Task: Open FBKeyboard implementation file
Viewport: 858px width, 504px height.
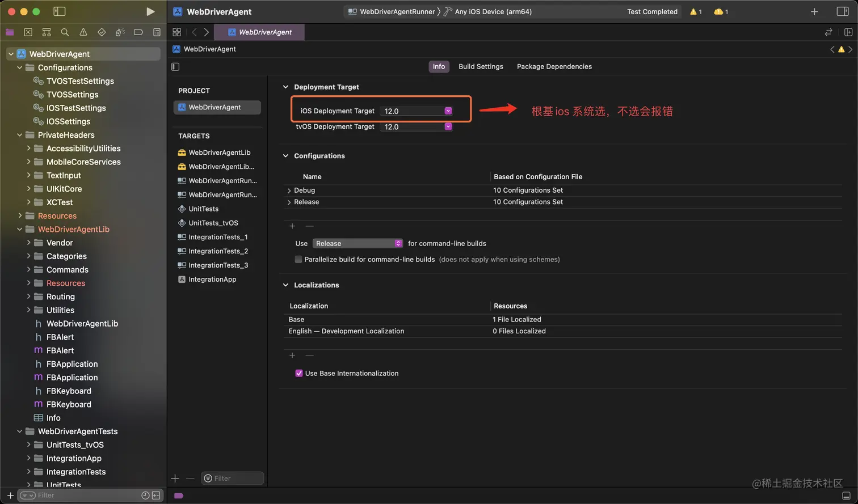Action: tap(68, 404)
